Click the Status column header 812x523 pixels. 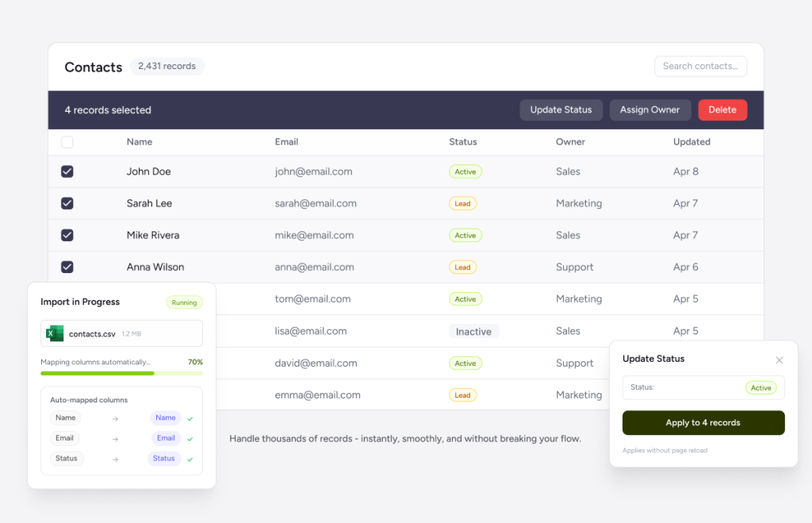[x=462, y=142]
